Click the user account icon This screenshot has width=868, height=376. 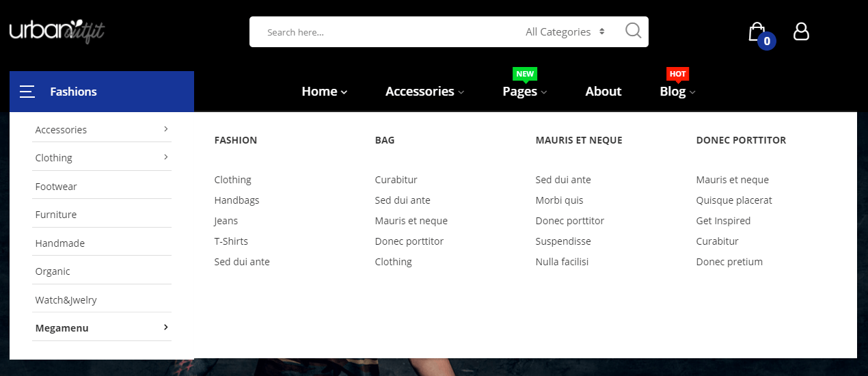pyautogui.click(x=801, y=31)
